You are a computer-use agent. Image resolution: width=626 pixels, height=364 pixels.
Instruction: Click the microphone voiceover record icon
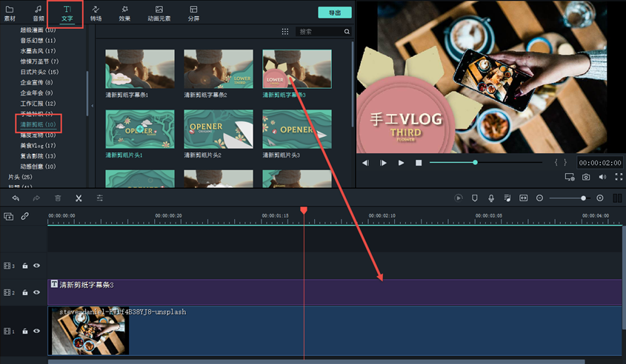pyautogui.click(x=490, y=198)
